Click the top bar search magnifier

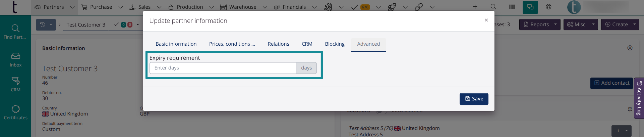(493, 7)
